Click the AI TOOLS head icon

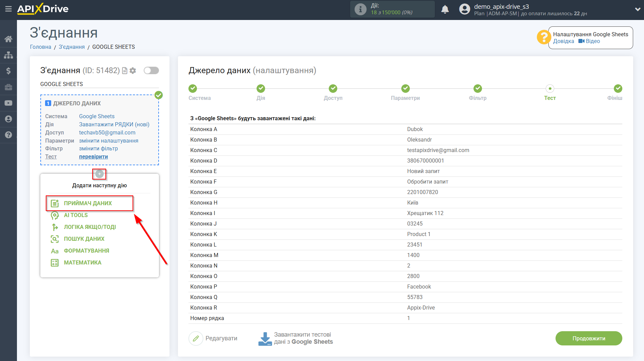[55, 215]
